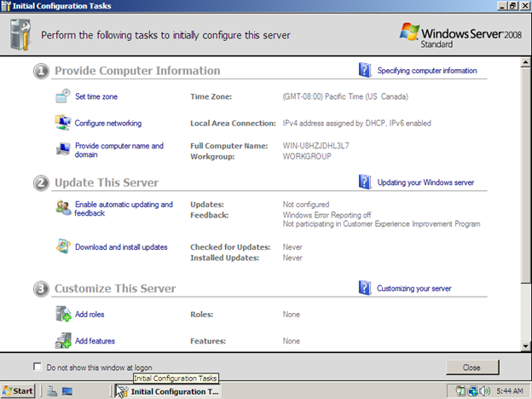Open Customizing your server help link

[x=414, y=288]
